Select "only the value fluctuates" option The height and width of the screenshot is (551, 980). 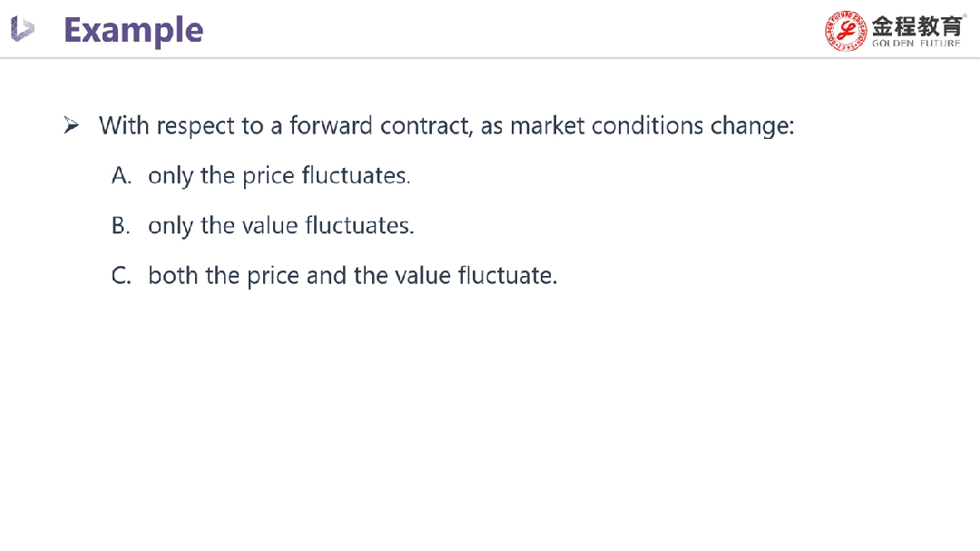click(x=280, y=225)
